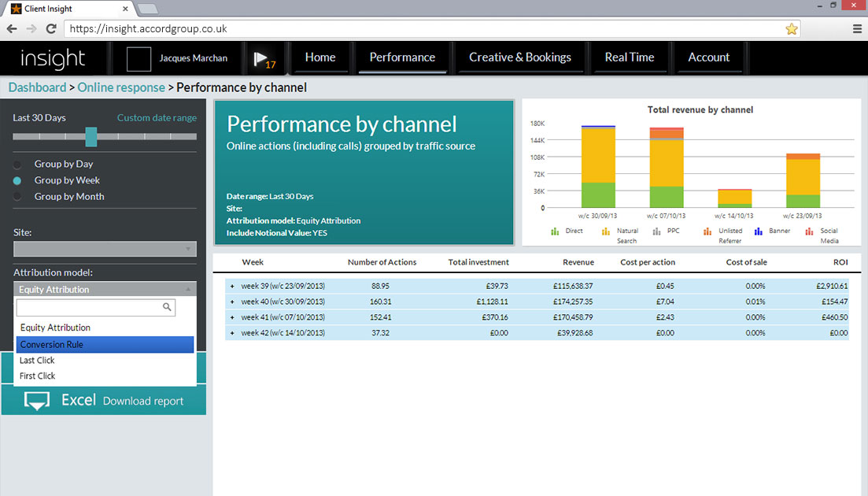Click Excel Download report button
The width and height of the screenshot is (868, 496).
click(x=104, y=400)
